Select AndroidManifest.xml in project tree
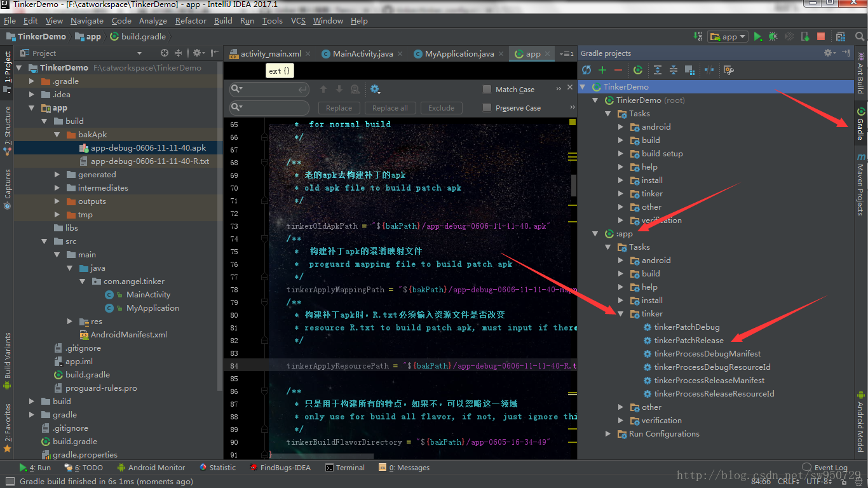 click(x=128, y=335)
